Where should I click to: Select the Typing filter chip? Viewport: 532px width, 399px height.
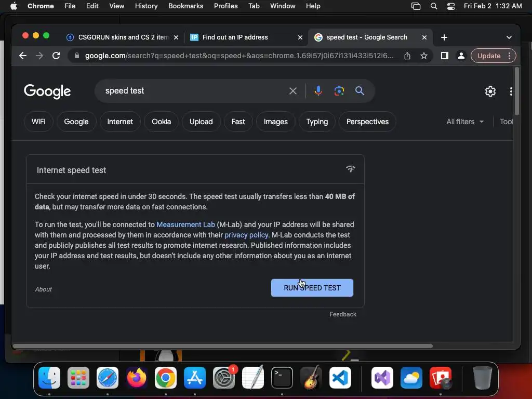pos(317,122)
